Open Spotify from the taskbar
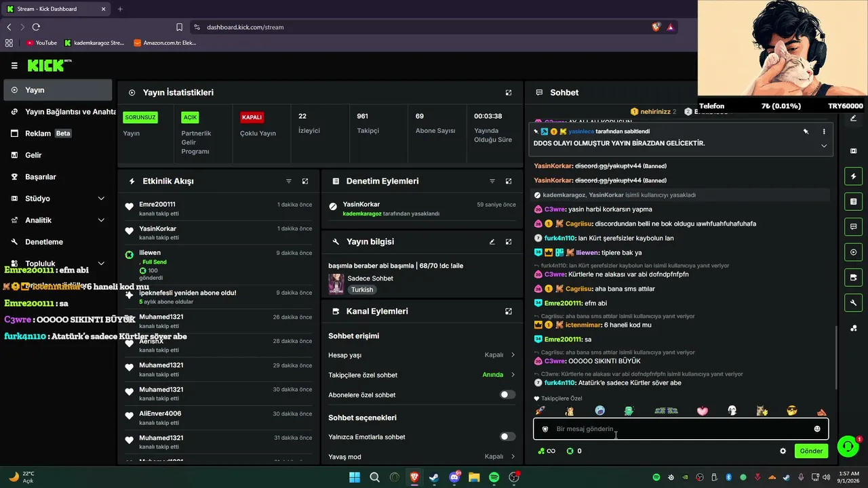Screen dimensions: 868x488 [494, 477]
